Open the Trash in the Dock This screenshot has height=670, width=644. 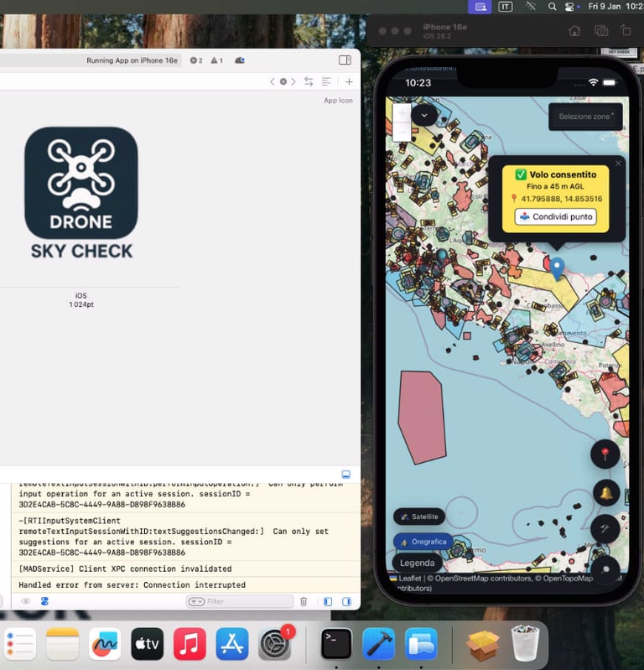[525, 643]
